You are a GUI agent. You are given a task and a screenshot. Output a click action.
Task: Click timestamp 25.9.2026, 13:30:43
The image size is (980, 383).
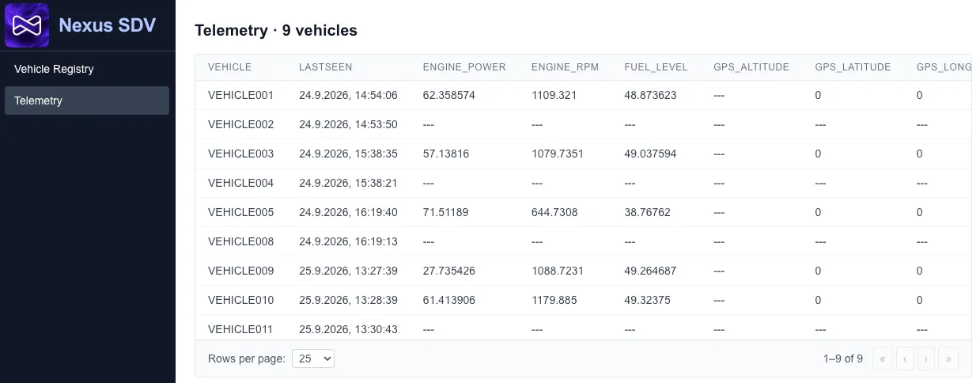[348, 329]
